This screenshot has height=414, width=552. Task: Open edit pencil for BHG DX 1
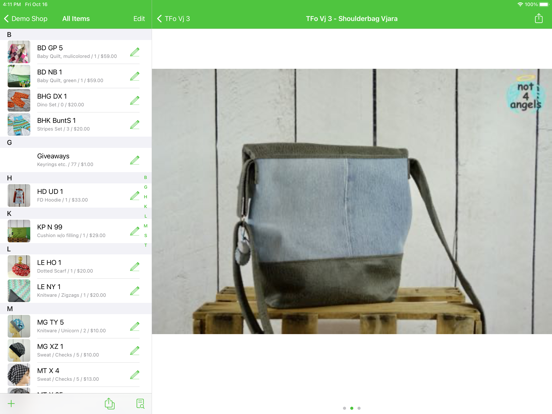tap(134, 101)
